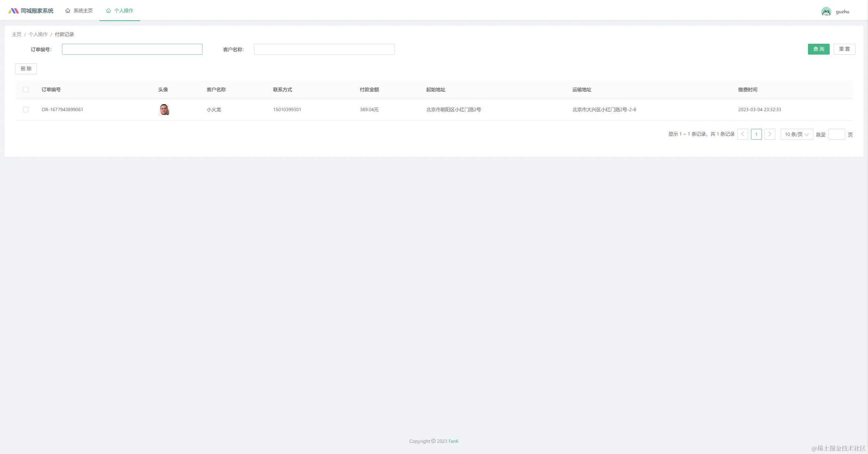Image resolution: width=868 pixels, height=454 pixels.
Task: Click the 小火龙 customer avatar thumbnail
Action: 164,110
